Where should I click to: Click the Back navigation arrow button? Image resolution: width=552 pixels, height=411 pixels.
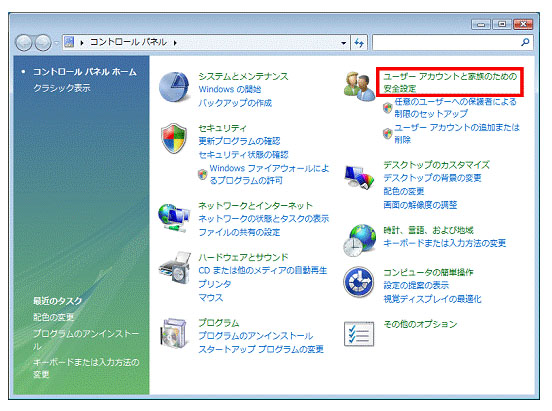point(24,43)
